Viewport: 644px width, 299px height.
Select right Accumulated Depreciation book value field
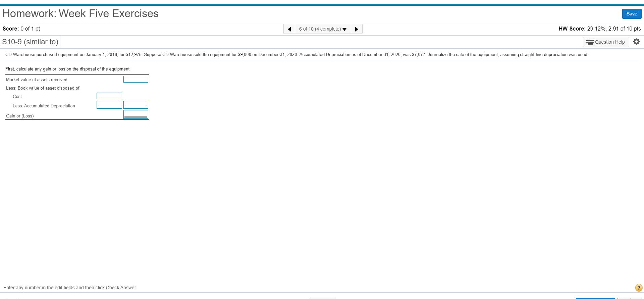point(136,105)
